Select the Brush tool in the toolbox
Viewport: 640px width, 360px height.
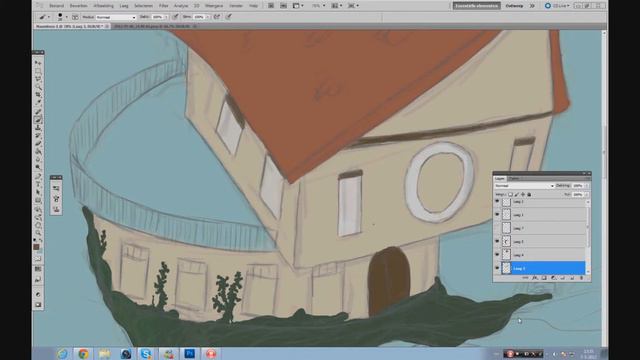38,120
